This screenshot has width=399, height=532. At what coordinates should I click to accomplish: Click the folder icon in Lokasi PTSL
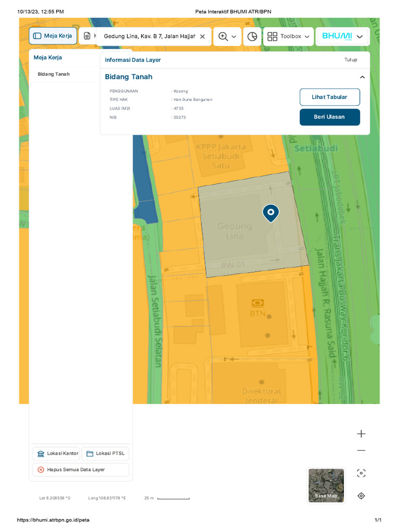click(x=90, y=454)
